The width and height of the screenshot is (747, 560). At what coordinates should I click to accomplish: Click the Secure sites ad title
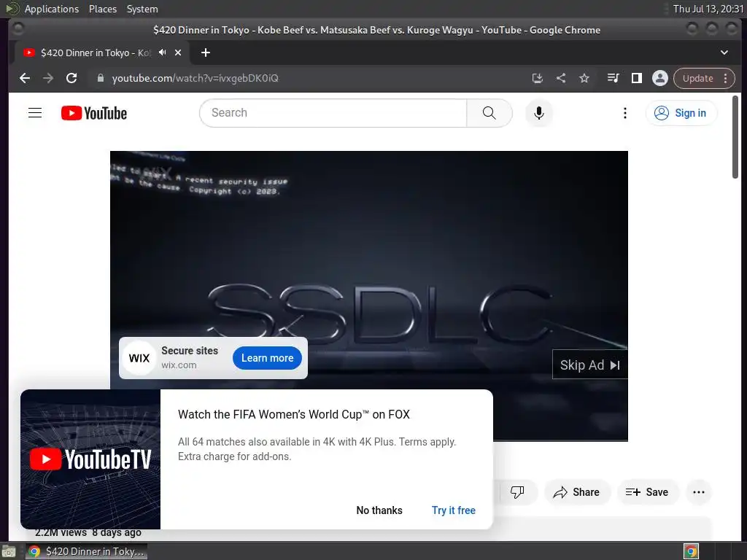pyautogui.click(x=190, y=351)
